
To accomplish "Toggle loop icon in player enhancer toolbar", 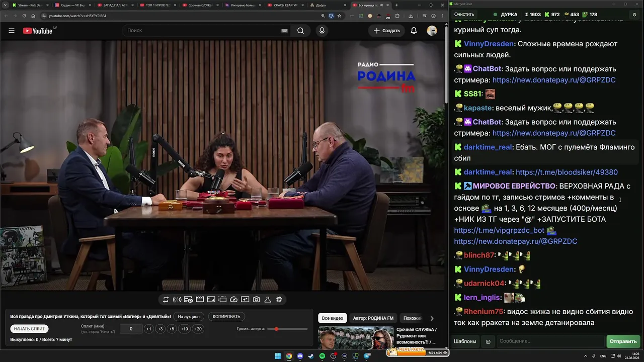I will click(166, 300).
